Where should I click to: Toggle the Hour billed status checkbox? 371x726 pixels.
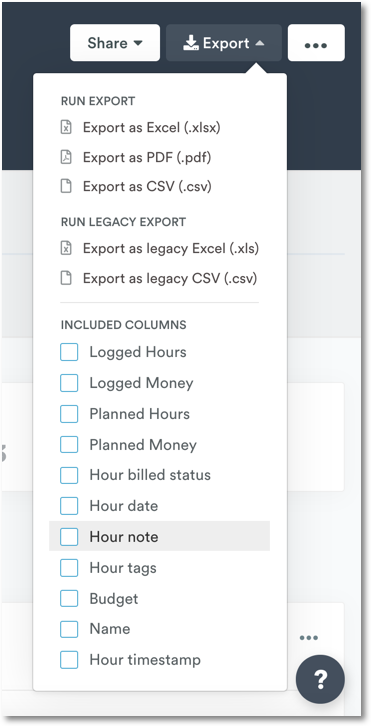point(69,475)
